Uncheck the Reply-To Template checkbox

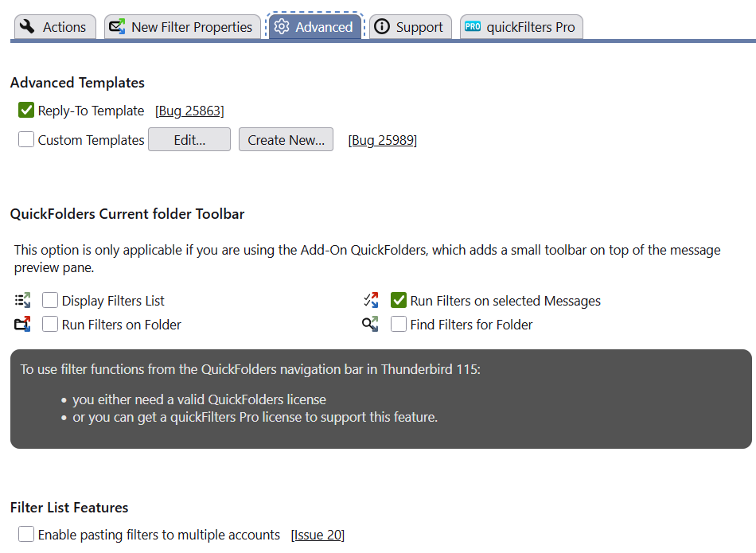(x=26, y=111)
